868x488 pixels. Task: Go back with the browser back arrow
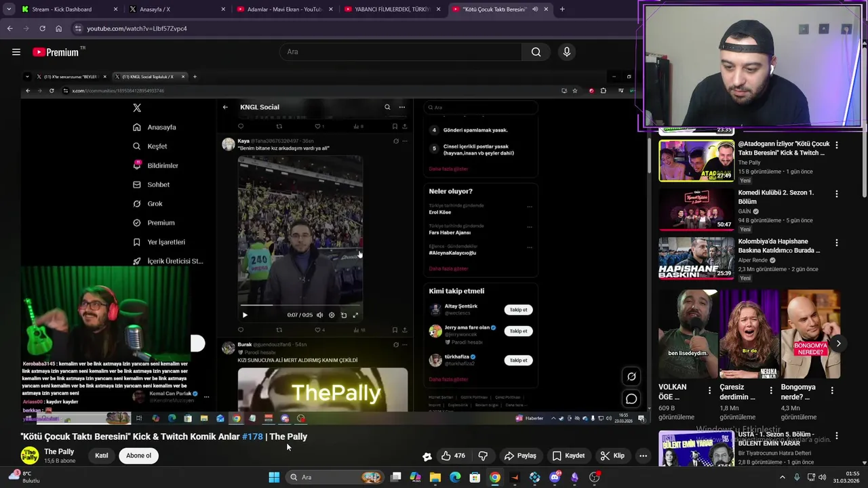(x=9, y=28)
